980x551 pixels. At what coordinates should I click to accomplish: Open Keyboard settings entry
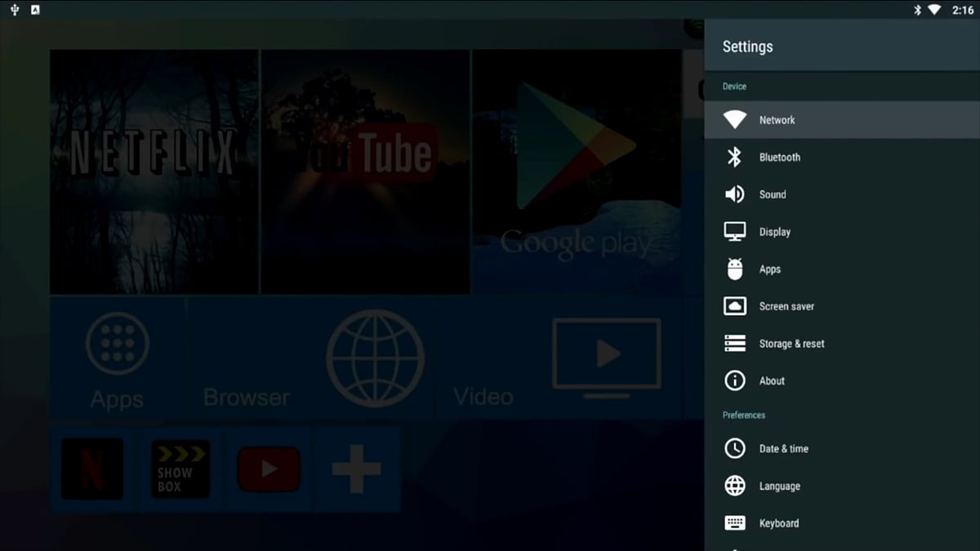tap(778, 523)
